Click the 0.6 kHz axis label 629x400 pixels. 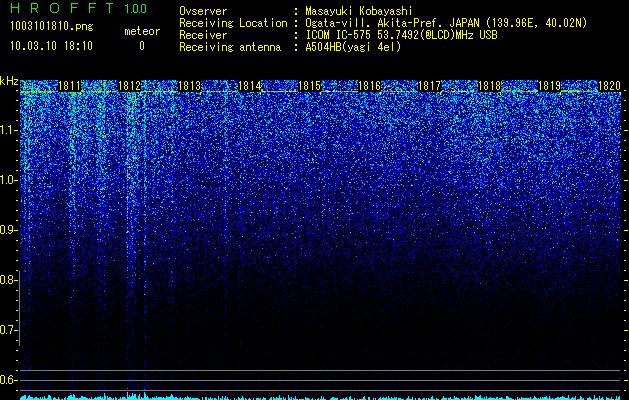click(x=9, y=380)
